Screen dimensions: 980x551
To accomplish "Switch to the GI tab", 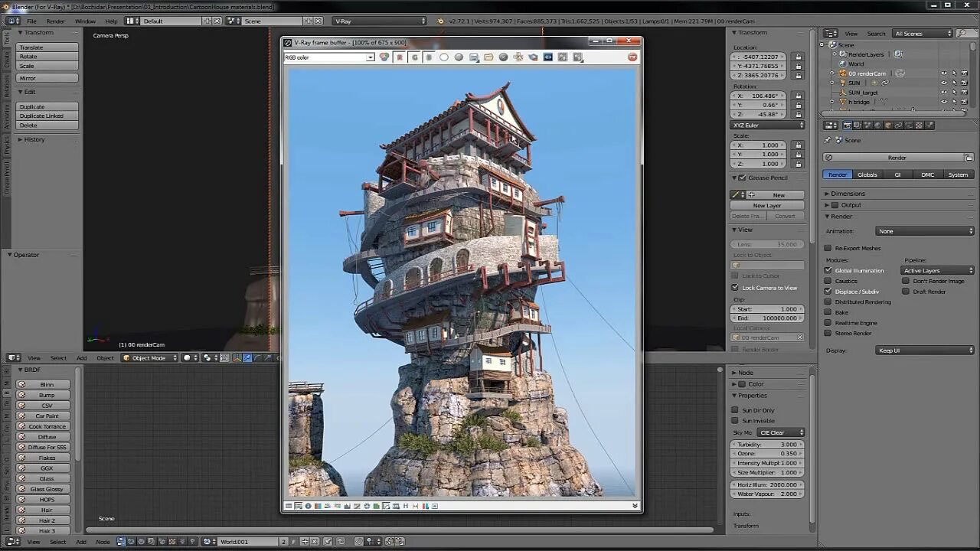I will (x=897, y=174).
